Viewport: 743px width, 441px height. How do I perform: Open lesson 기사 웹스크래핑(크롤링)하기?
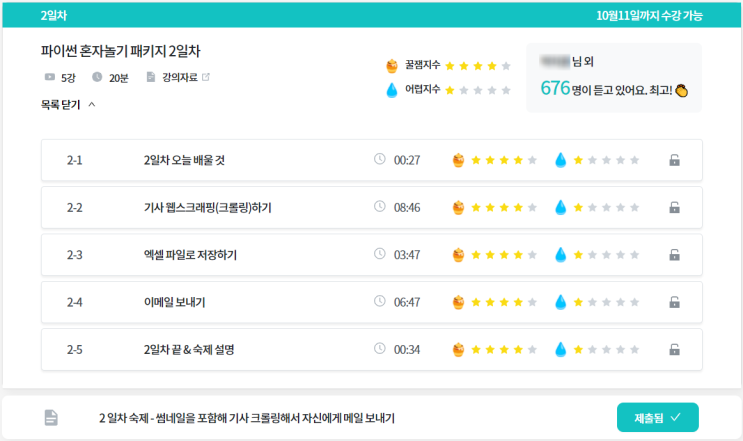tap(208, 207)
